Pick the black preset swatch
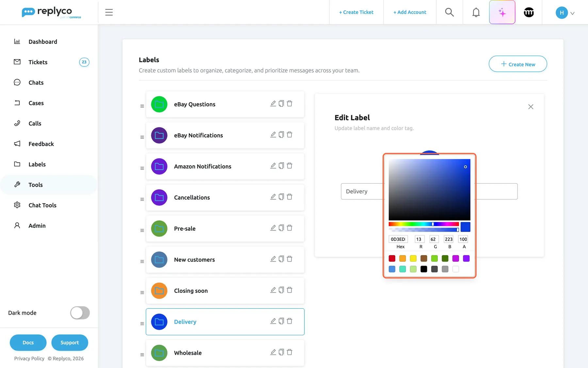588x368 pixels. (x=424, y=269)
